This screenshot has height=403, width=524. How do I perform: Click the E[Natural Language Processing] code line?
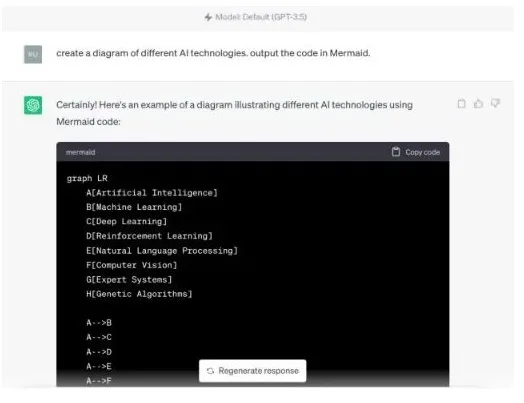coord(162,251)
